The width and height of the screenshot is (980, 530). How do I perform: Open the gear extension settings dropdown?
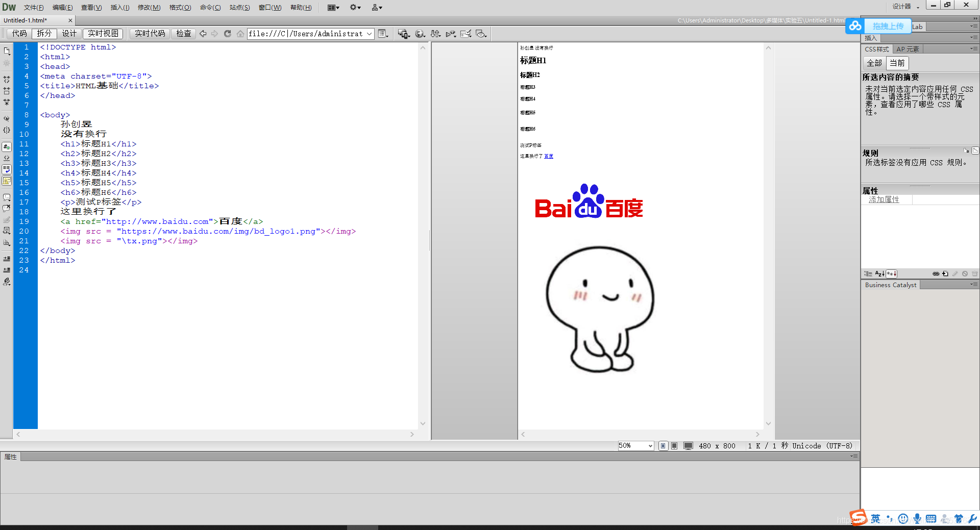point(355,7)
